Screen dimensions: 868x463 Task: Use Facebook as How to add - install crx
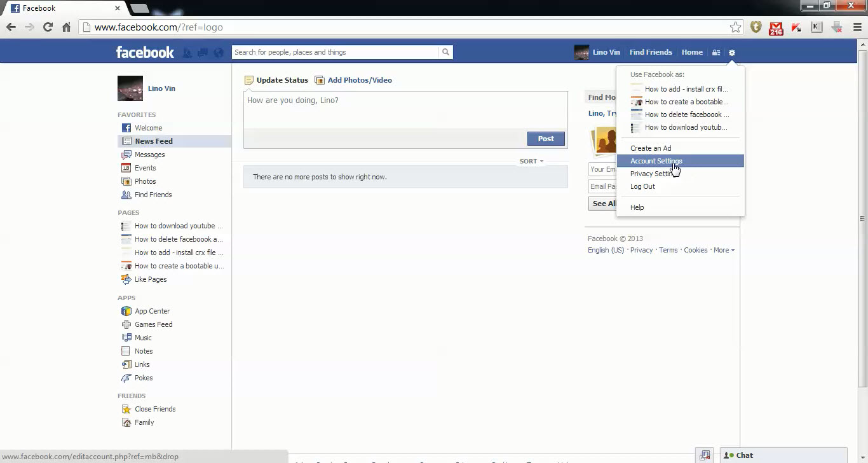click(680, 89)
